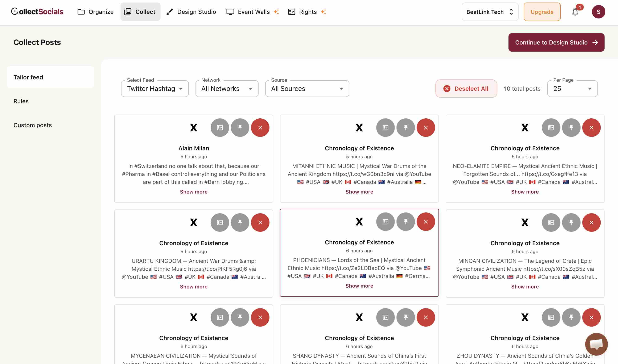The height and width of the screenshot is (364, 618).
Task: Show more of URARTU KINGDOM post
Action: (194, 287)
